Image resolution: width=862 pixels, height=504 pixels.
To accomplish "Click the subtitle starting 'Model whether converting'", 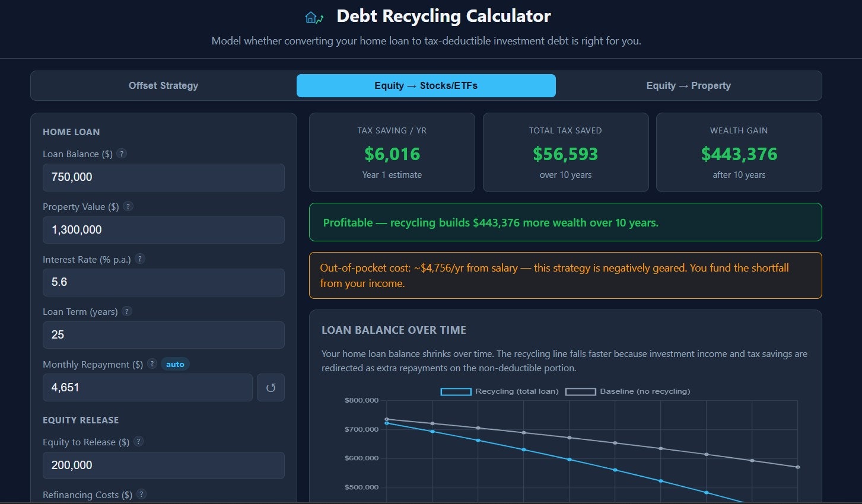I will [x=427, y=41].
